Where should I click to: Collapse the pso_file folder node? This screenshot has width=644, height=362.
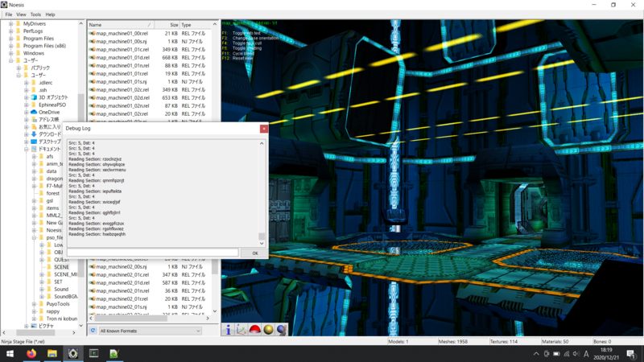[x=34, y=237]
